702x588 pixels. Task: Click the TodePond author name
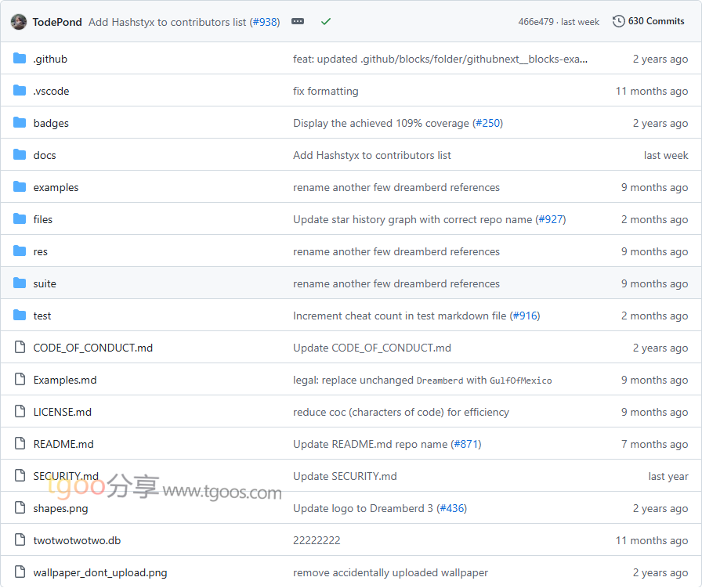57,22
